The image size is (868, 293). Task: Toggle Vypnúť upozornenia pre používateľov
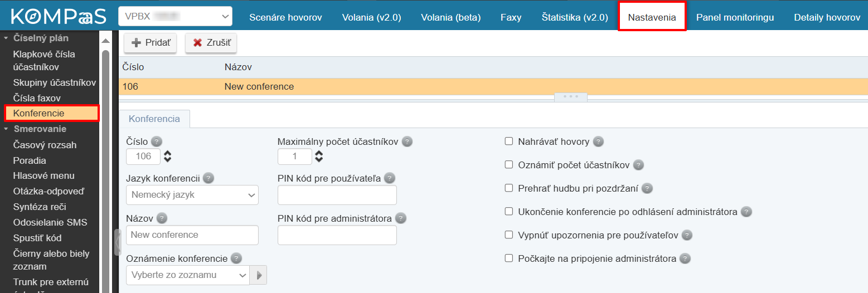[x=508, y=235]
